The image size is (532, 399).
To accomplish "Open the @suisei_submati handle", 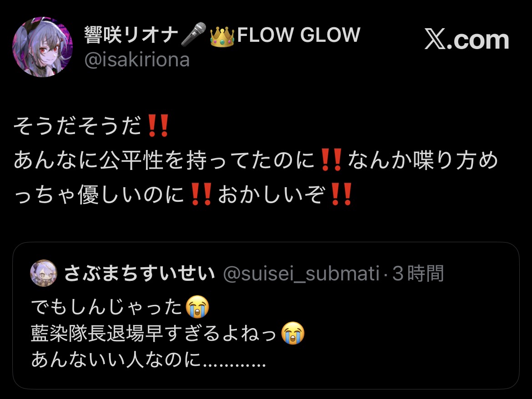I will point(301,274).
